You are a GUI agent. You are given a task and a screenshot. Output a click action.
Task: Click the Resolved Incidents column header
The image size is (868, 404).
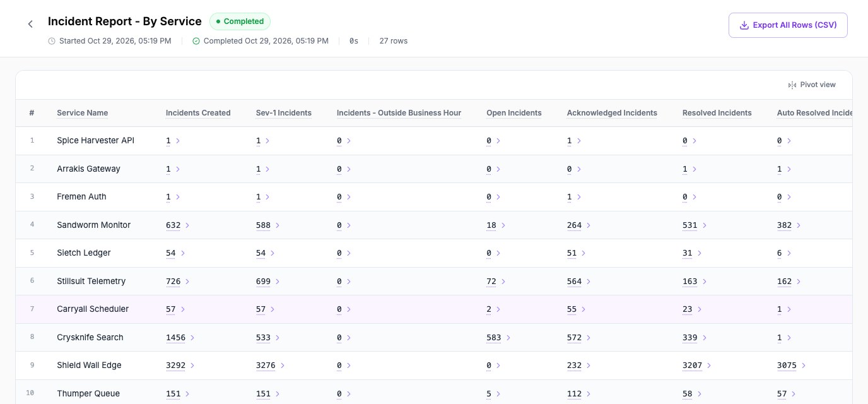[x=717, y=113]
